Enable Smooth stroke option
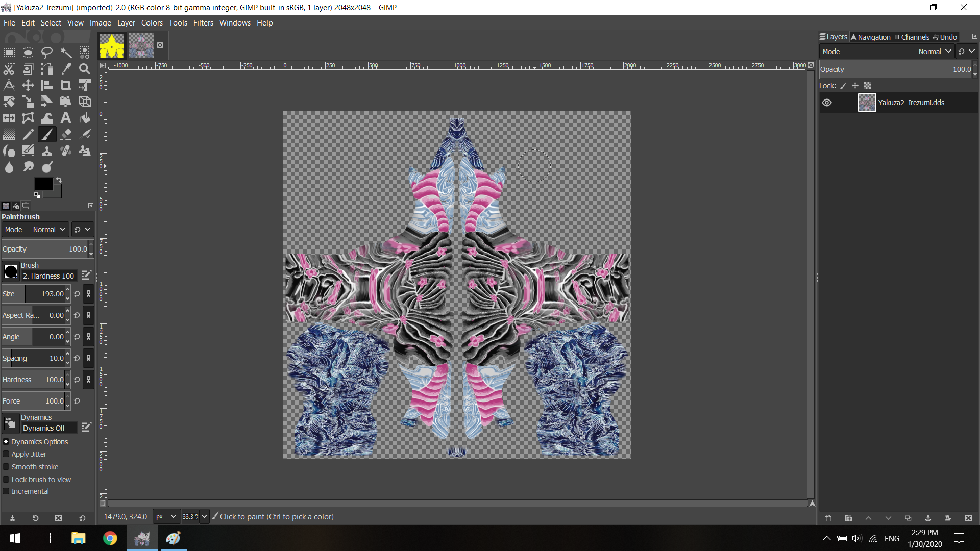The width and height of the screenshot is (980, 551). pyautogui.click(x=6, y=467)
